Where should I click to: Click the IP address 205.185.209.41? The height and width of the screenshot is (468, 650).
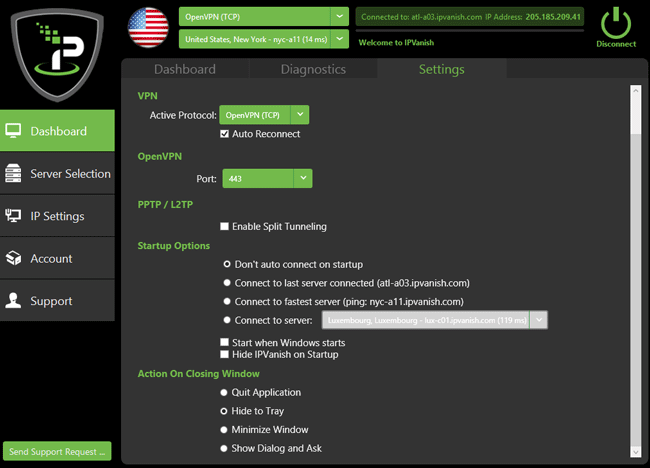pyautogui.click(x=553, y=17)
